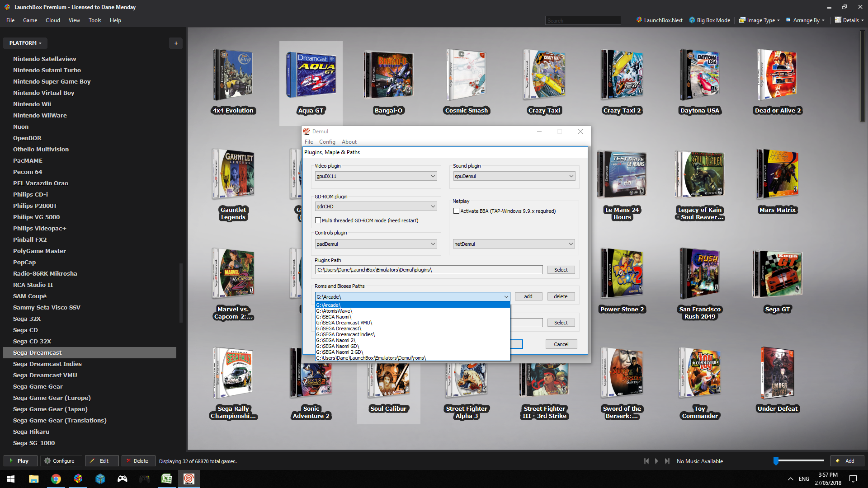Click Plugins Path text field
868x488 pixels.
[429, 270]
